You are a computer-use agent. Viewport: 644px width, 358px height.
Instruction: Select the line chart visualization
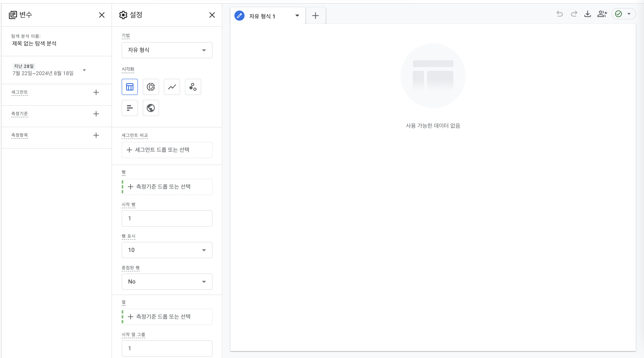point(172,87)
